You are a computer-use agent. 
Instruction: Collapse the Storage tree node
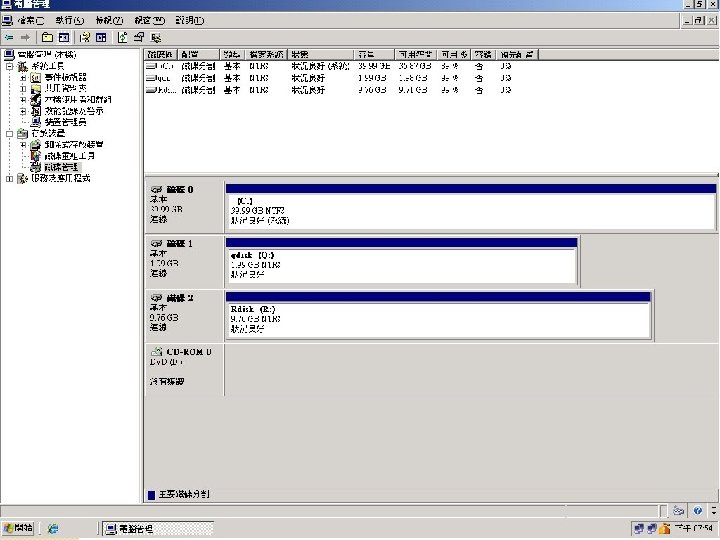10,134
